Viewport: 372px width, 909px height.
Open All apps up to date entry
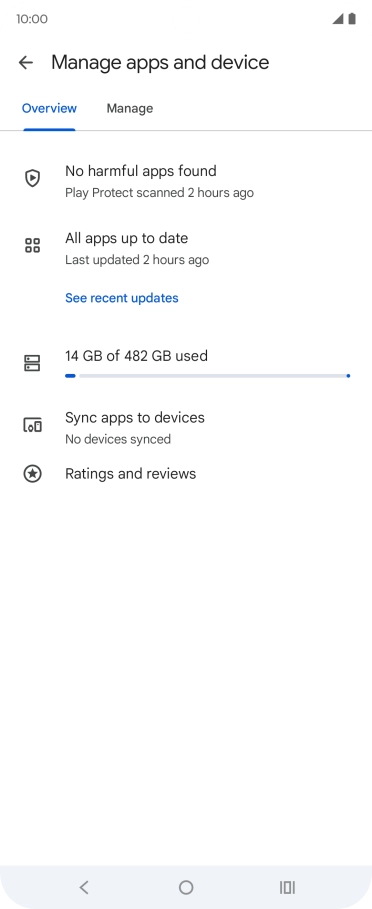(186, 248)
